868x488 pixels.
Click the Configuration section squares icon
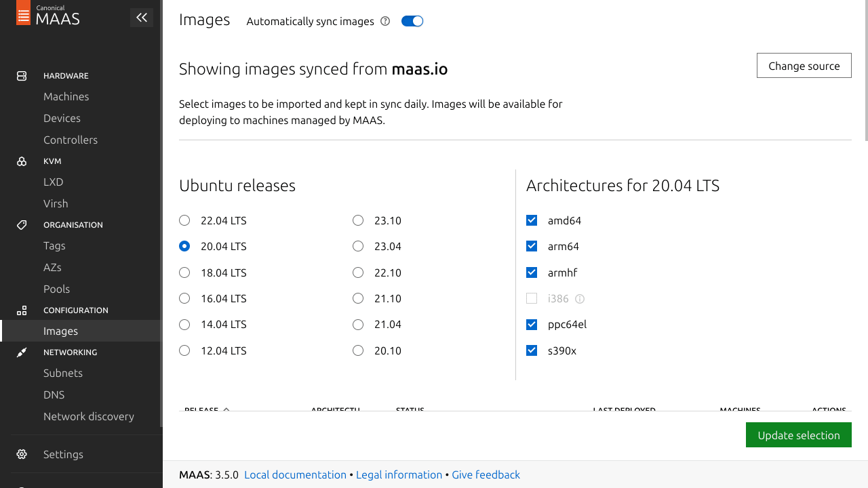22,310
